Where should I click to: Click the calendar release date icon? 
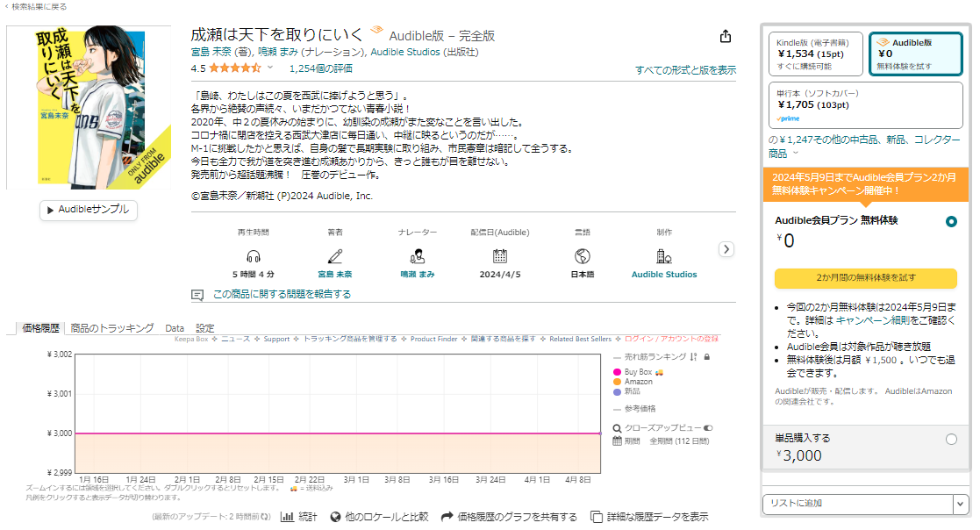pyautogui.click(x=499, y=256)
